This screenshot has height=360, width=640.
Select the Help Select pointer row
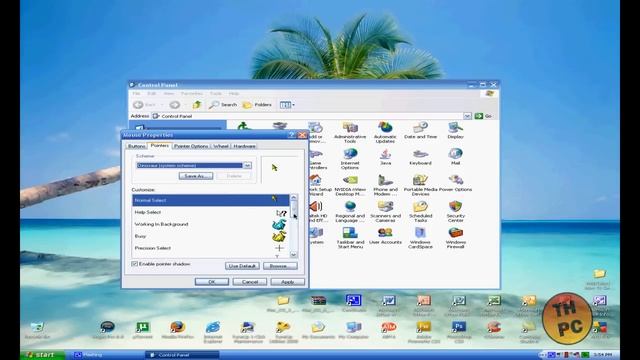tap(211, 212)
